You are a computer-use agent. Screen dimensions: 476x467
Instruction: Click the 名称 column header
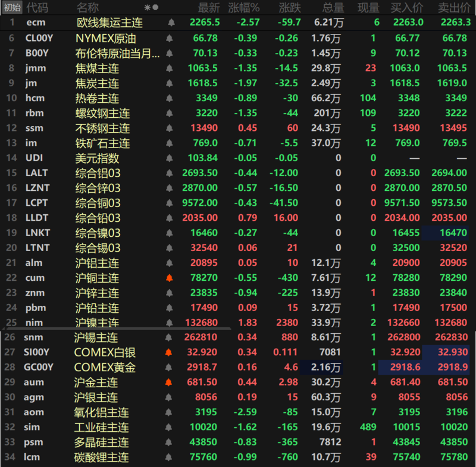pyautogui.click(x=88, y=8)
